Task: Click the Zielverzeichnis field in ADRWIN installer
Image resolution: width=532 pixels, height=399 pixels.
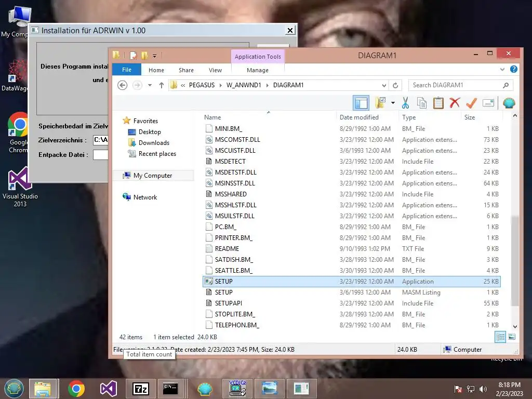Action: (x=101, y=140)
